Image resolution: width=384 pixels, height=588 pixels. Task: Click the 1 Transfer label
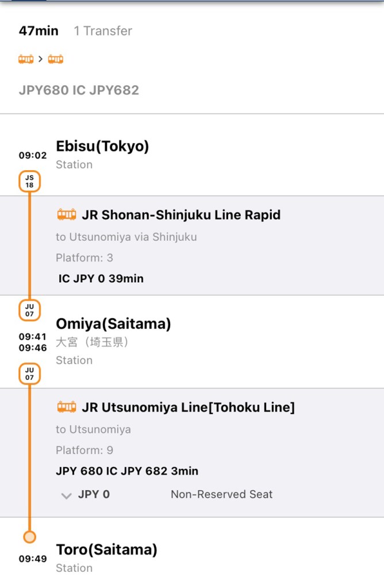point(103,31)
